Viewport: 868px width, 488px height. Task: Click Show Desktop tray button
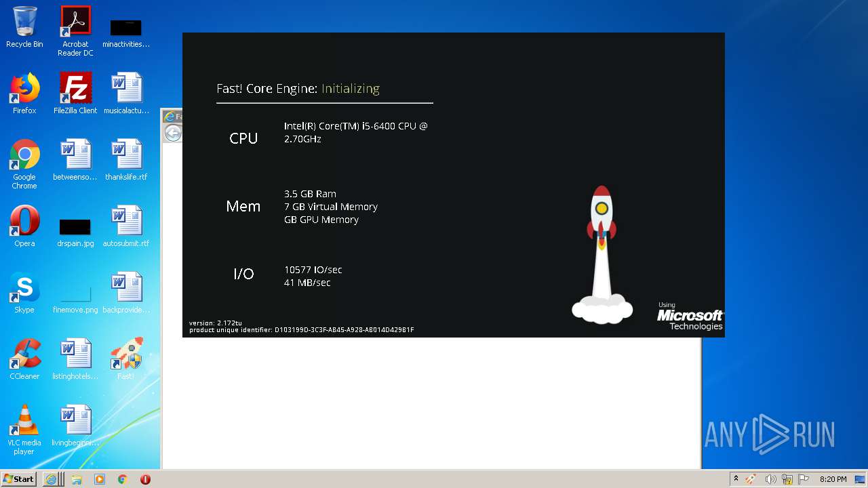tap(861, 479)
